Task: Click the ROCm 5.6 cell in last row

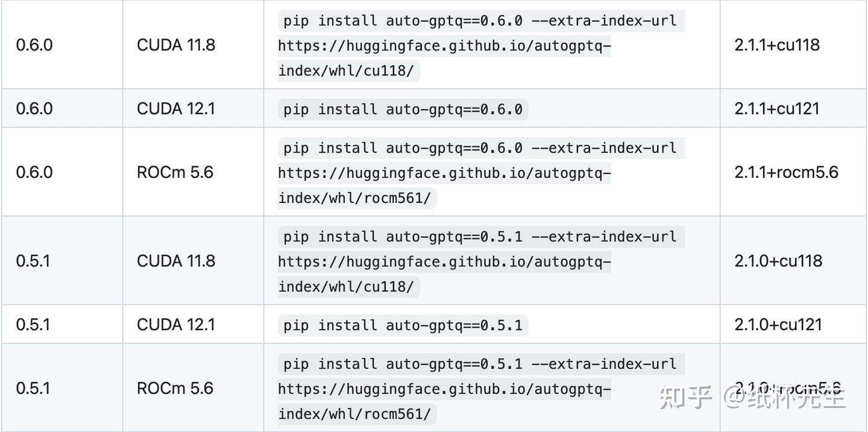Action: (x=175, y=389)
